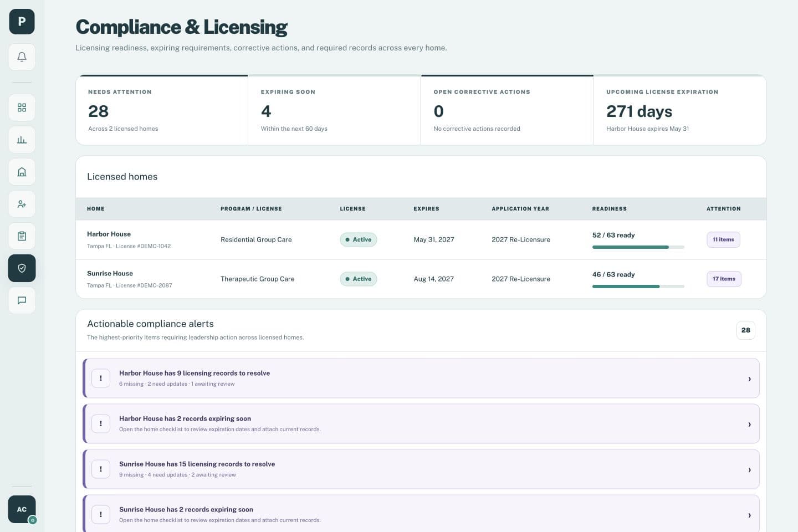This screenshot has width=798, height=532.
Task: Click the APPLICATION YEAR column header
Action: 520,209
